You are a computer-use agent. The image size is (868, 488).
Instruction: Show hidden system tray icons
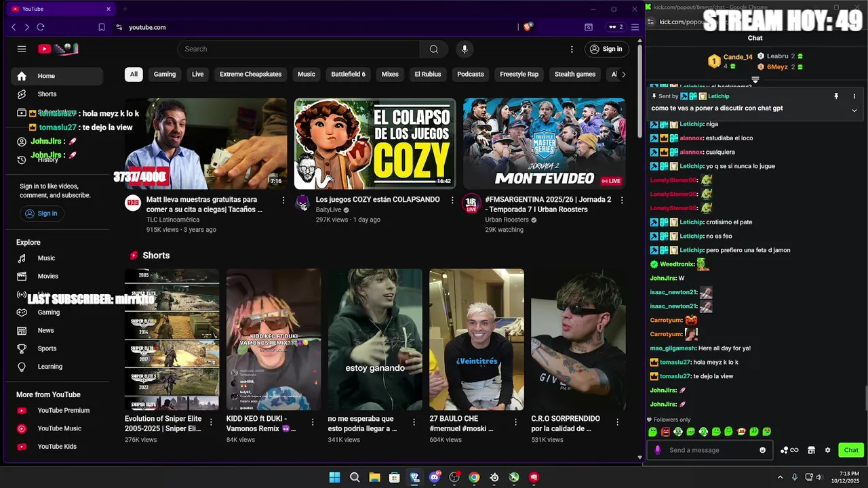pos(780,477)
